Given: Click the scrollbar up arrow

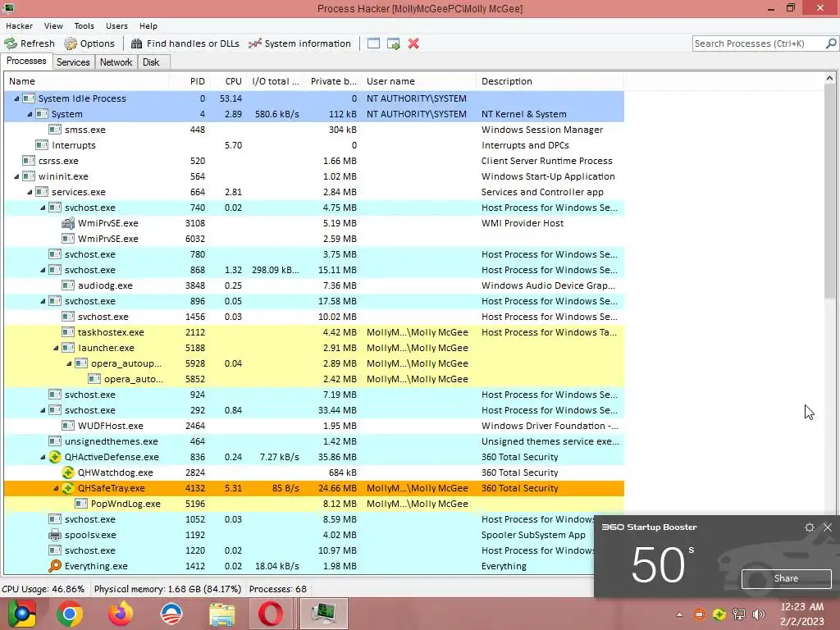Looking at the screenshot, I should click(829, 79).
